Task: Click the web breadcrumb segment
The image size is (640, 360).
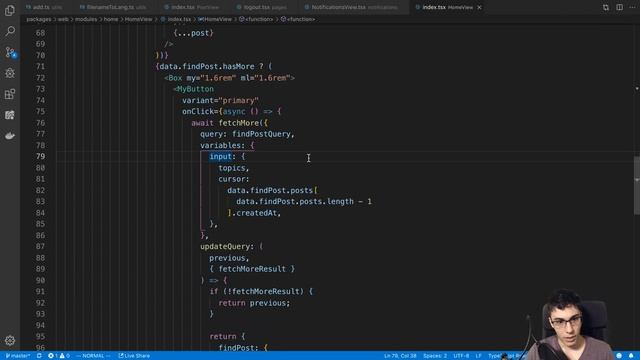Action: pyautogui.click(x=63, y=19)
